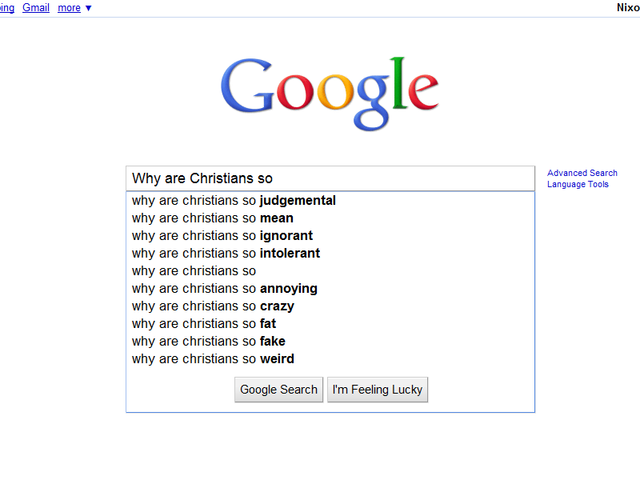The width and height of the screenshot is (640, 480).
Task: Open Advanced Search link
Action: coord(582,173)
